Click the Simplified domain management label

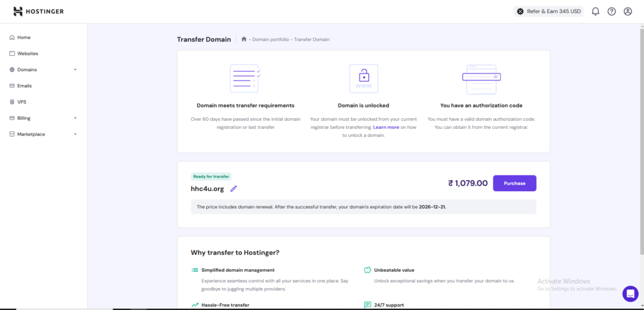(x=238, y=270)
